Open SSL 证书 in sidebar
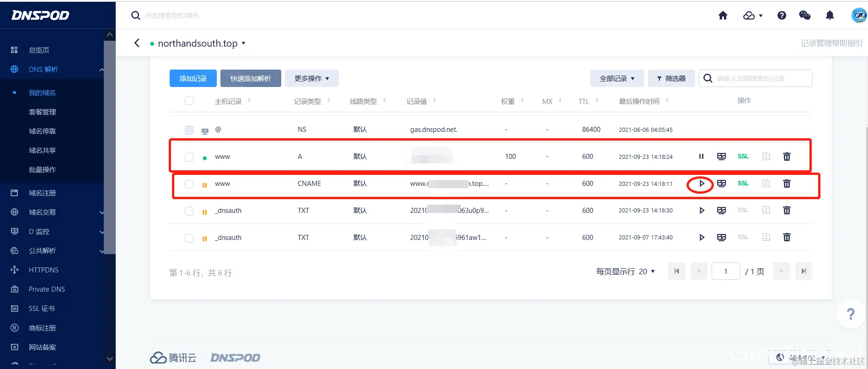The width and height of the screenshot is (868, 369). [42, 309]
